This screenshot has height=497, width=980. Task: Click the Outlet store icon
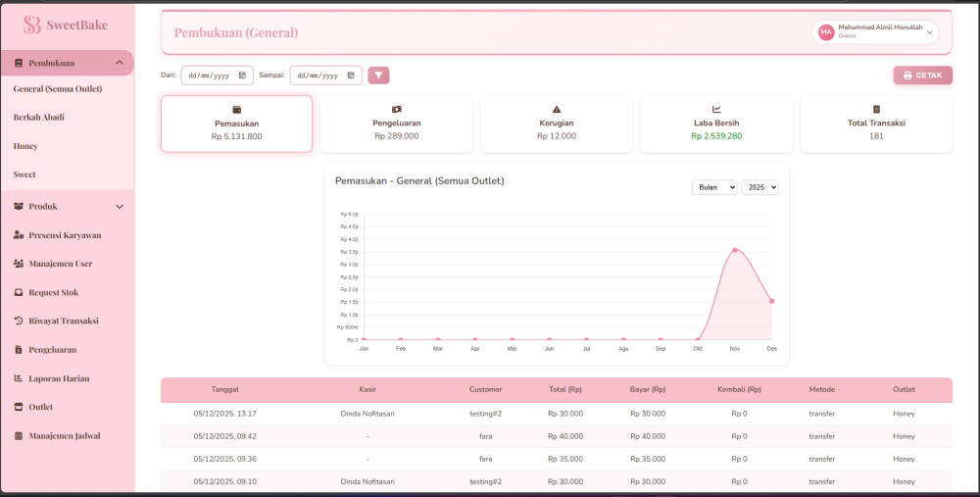pyautogui.click(x=19, y=407)
